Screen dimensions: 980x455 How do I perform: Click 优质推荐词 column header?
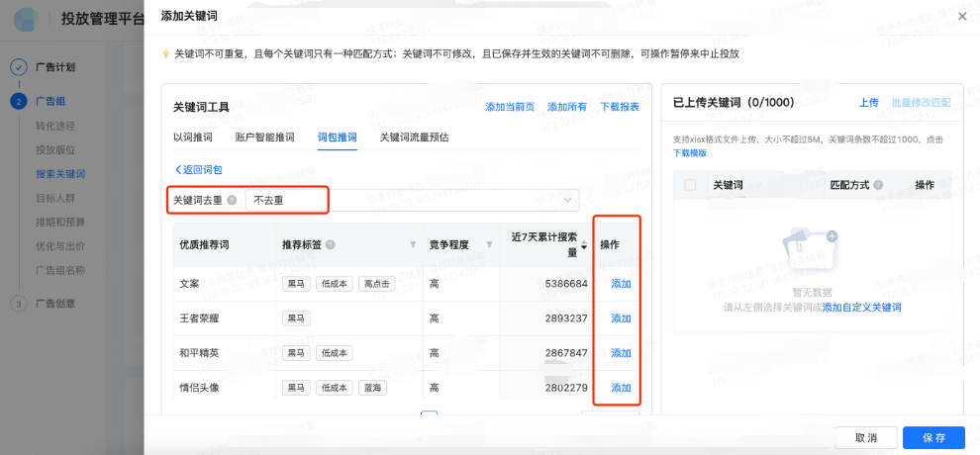click(204, 244)
